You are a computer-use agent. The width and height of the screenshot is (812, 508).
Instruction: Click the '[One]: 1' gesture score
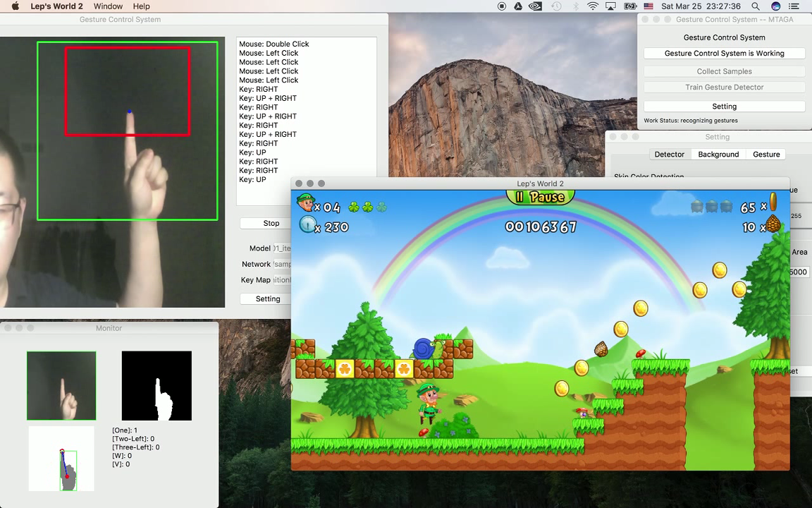tap(125, 430)
